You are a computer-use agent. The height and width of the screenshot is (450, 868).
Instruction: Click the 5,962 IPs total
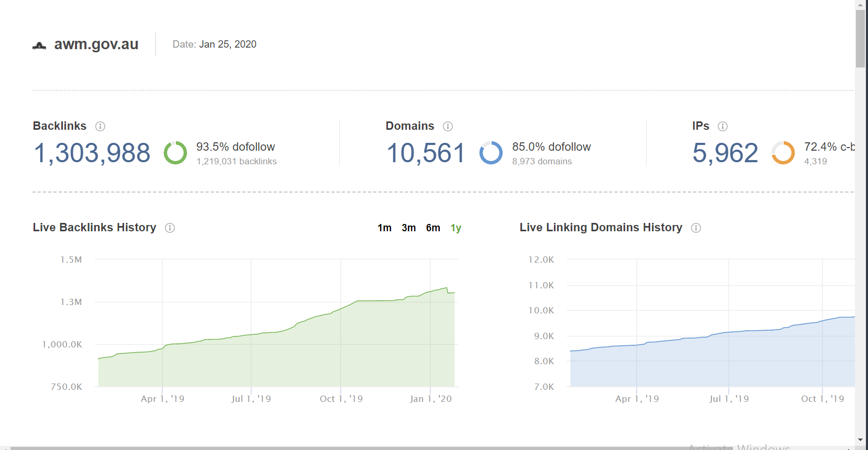pos(725,153)
